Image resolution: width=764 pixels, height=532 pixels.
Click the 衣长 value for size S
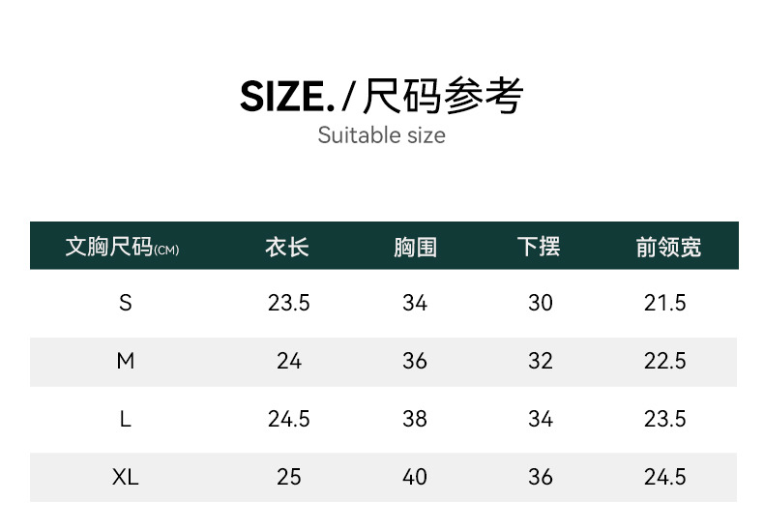tap(288, 304)
